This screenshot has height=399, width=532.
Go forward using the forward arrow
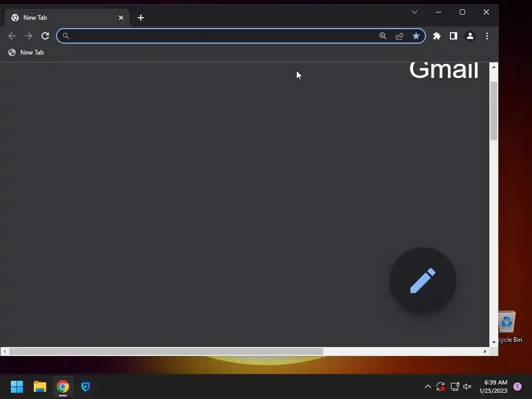29,36
